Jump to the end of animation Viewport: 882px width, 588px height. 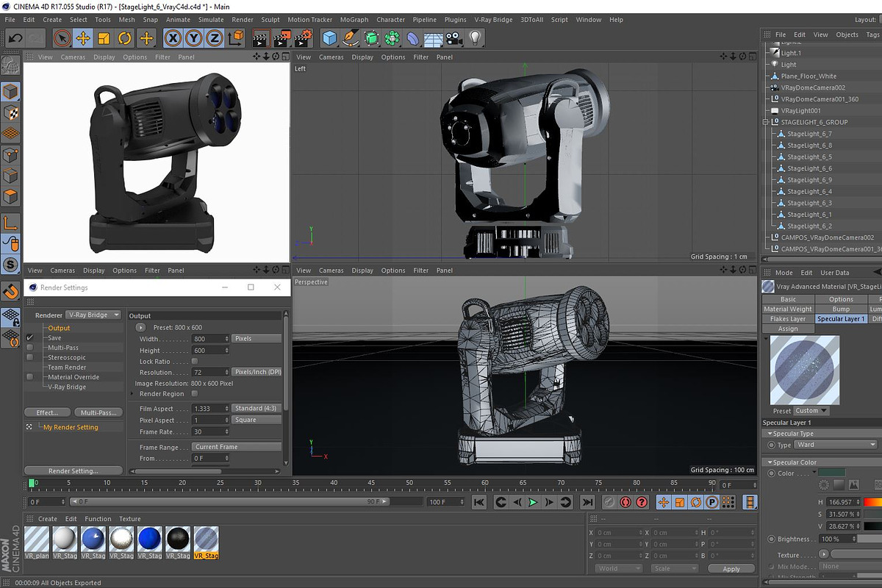[x=587, y=502]
